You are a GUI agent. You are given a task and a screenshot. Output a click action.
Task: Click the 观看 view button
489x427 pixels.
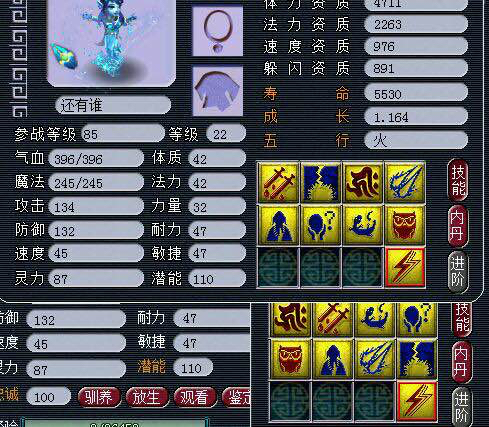[195, 397]
